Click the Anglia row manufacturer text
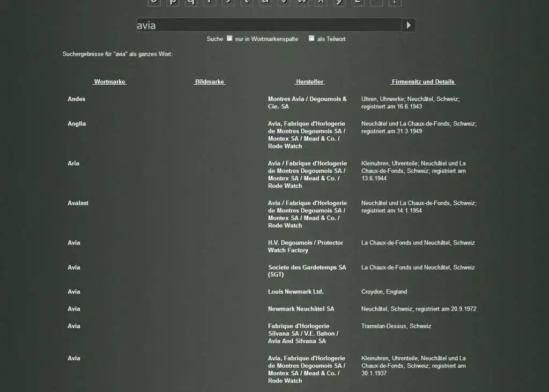 pos(307,135)
